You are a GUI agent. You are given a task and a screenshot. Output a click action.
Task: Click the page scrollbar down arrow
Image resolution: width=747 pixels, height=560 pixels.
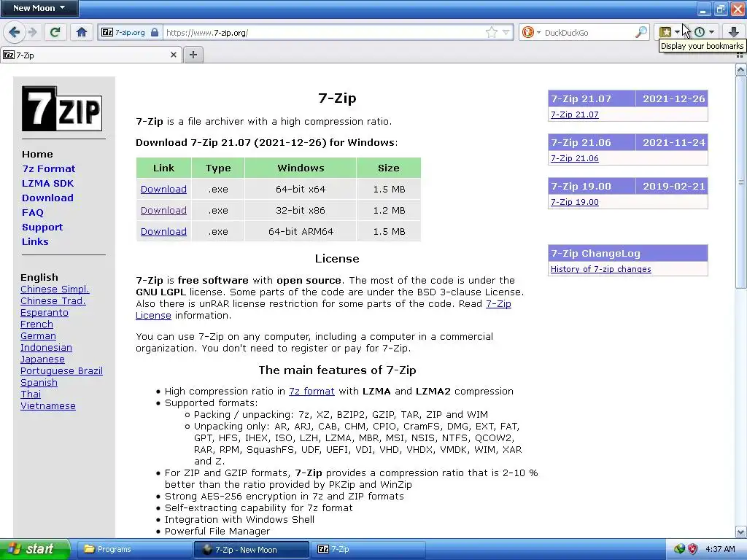pos(740,532)
